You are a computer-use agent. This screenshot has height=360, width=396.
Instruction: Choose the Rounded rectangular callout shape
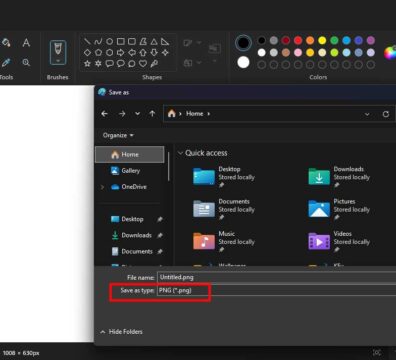pyautogui.click(x=109, y=63)
